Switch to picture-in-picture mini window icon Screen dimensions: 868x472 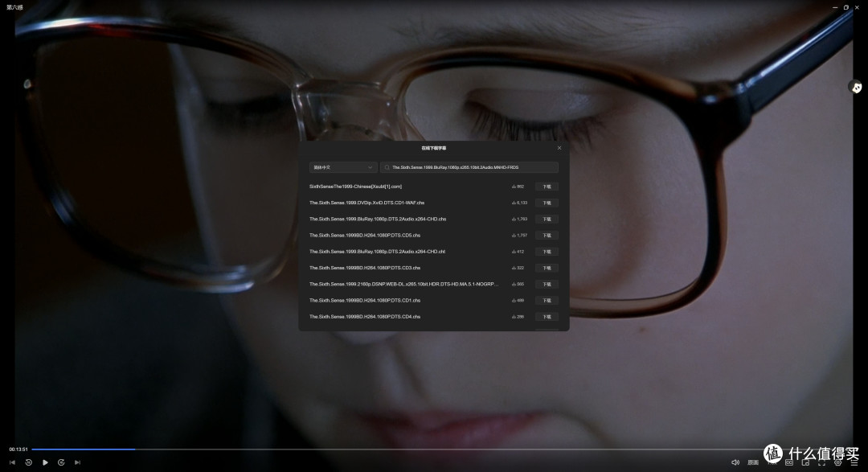[x=805, y=462]
